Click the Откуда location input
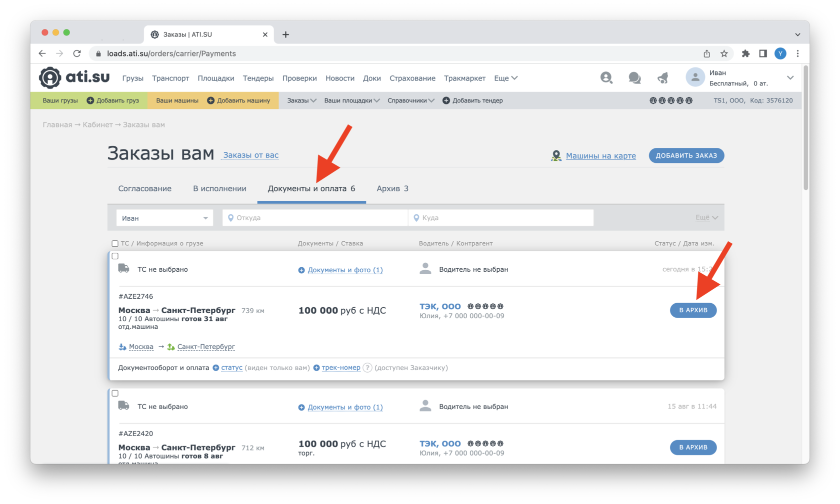The image size is (840, 504). coord(315,218)
